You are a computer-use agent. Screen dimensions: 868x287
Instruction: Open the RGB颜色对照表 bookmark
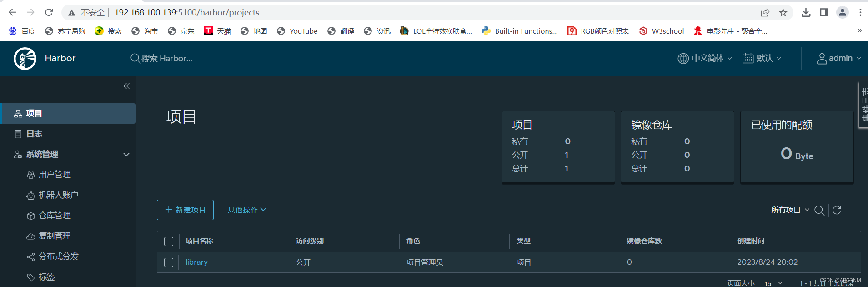pos(598,31)
